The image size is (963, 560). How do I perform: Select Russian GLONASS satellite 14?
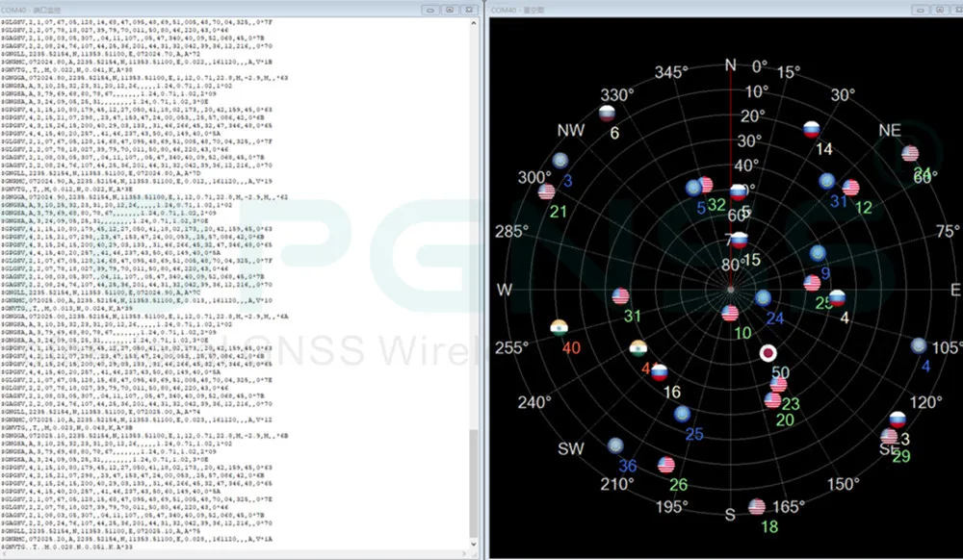(x=811, y=129)
